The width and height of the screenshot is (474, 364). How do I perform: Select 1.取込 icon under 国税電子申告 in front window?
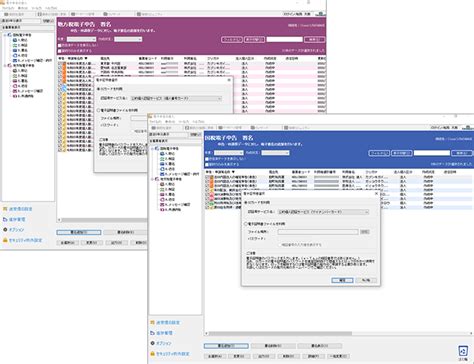tap(162, 154)
